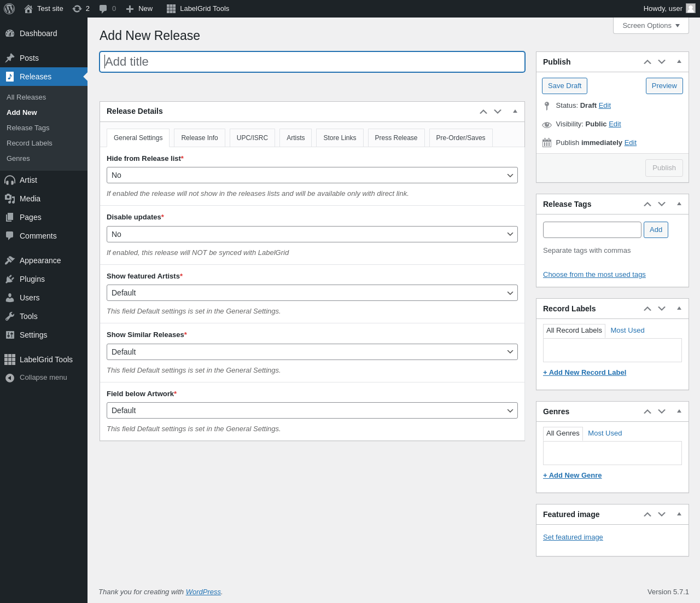Screen dimensions: 700x603
Task: Click the home icon beside Test site
Action: (28, 9)
